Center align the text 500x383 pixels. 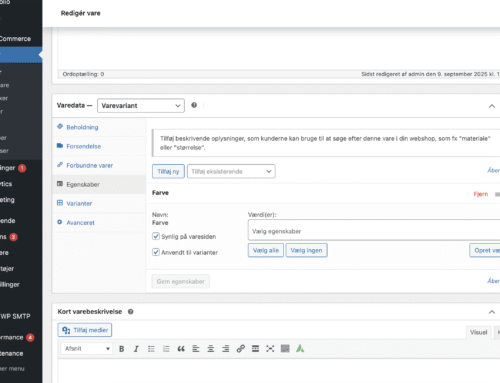(x=211, y=349)
